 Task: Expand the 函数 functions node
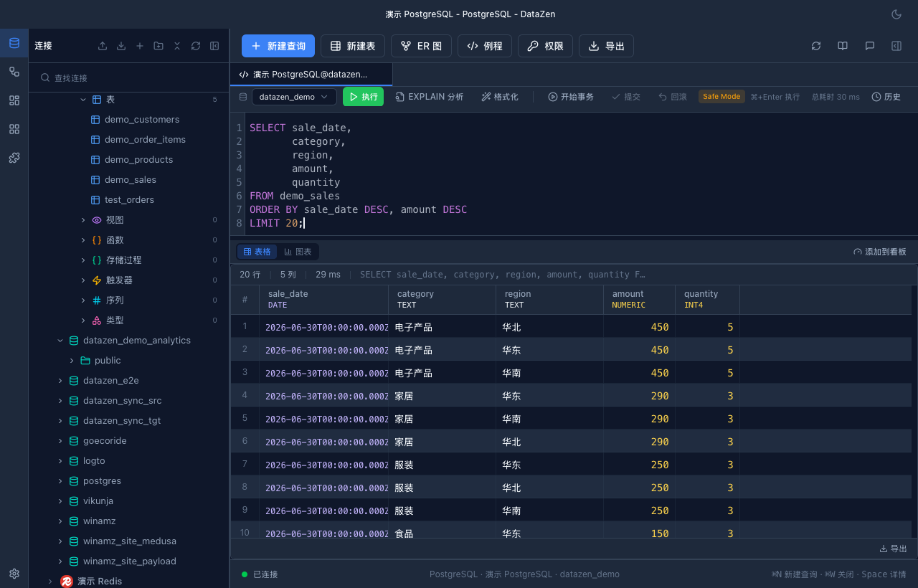pos(83,240)
